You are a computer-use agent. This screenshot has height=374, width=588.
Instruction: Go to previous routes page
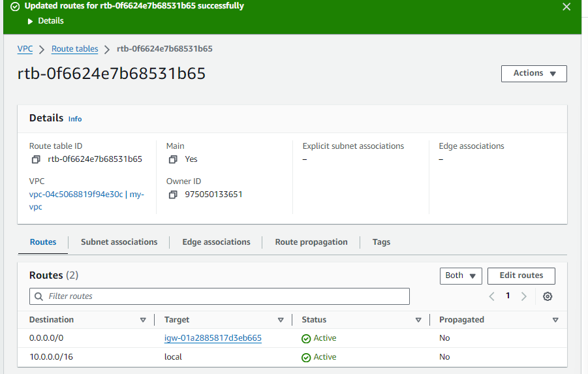pos(491,296)
